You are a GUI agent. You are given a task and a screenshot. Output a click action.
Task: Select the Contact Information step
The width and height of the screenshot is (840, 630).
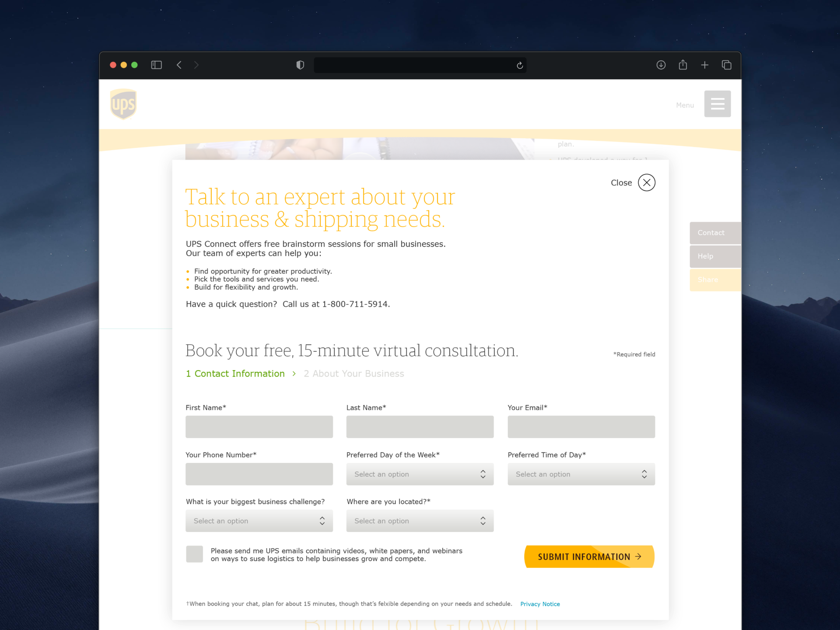click(235, 374)
